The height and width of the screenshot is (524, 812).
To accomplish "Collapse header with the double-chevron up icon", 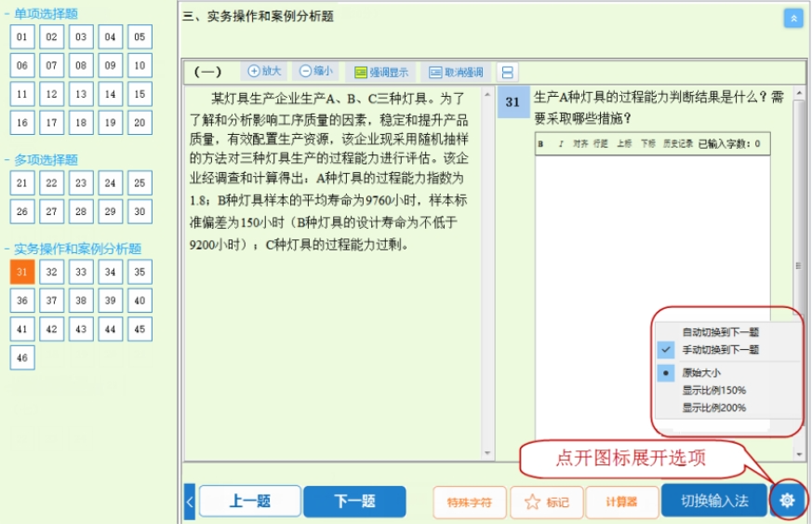I will tap(792, 18).
